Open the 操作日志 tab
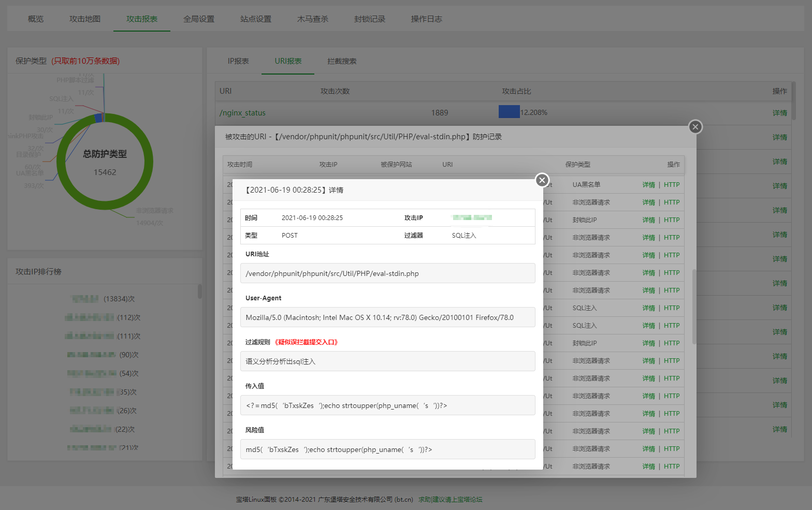 click(x=427, y=19)
